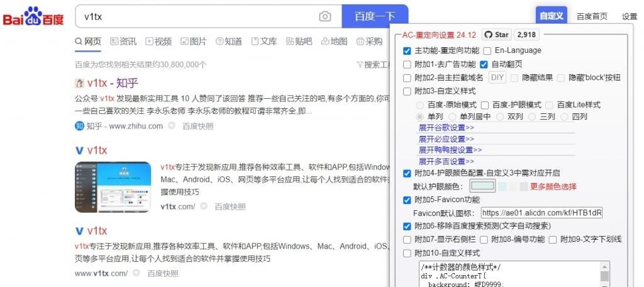Switch to the 文库 tab
Image resolution: width=644 pixels, height=287 pixels.
[x=264, y=42]
